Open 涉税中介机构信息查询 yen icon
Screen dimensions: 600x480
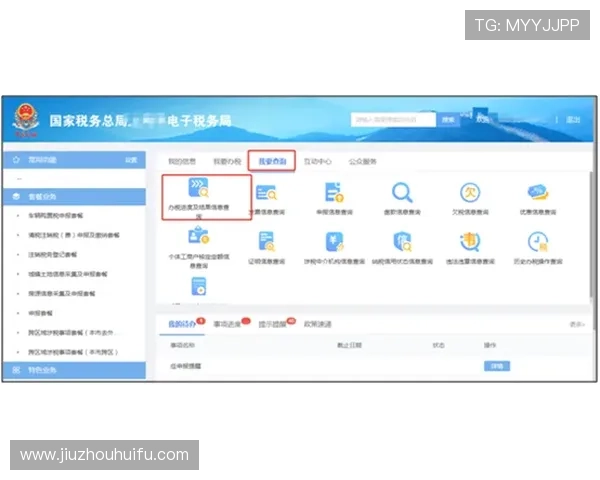coord(334,242)
